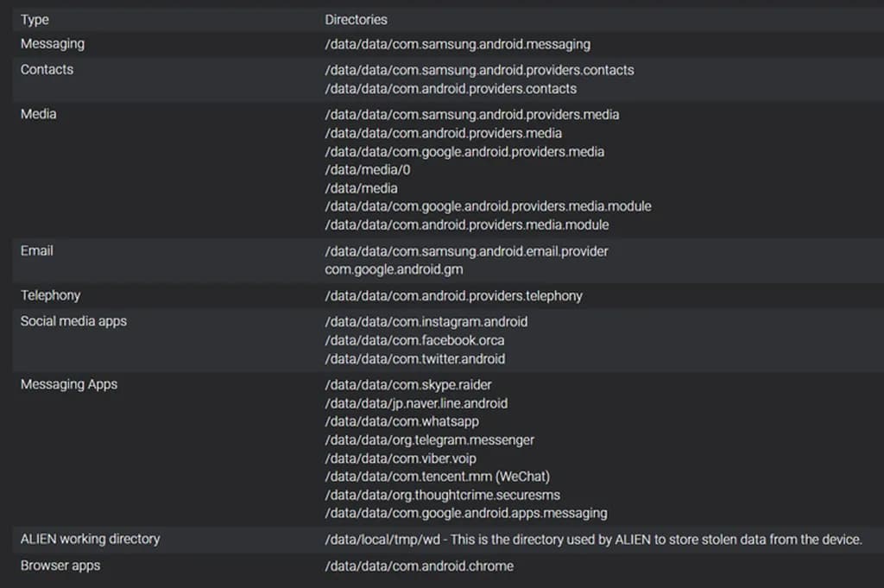Select the Social media apps label
This screenshot has height=588, width=884.
tap(73, 321)
